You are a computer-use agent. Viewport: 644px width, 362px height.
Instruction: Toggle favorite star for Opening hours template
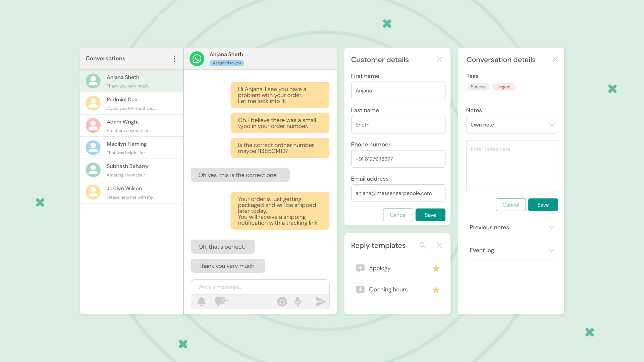pyautogui.click(x=436, y=290)
